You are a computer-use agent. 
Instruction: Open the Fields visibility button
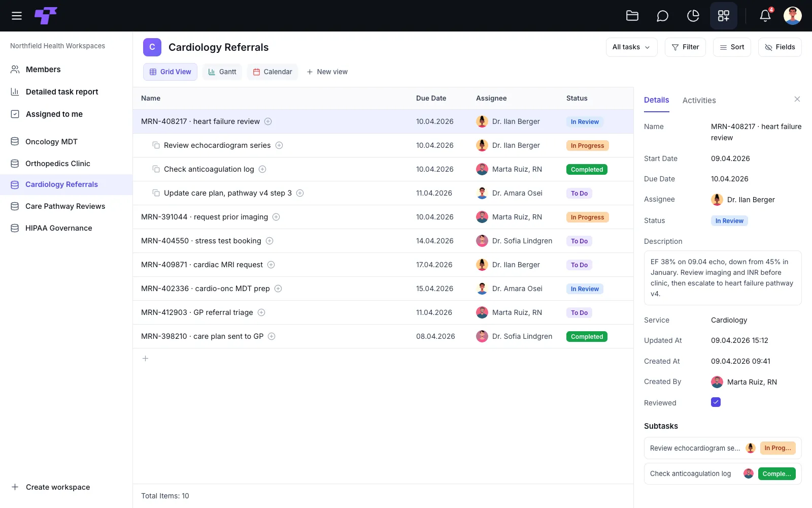pos(780,47)
